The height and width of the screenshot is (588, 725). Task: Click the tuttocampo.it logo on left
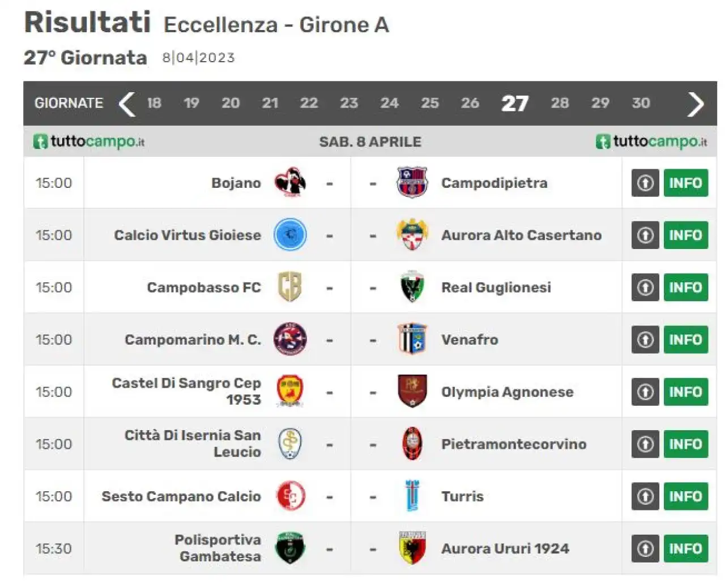coord(89,141)
